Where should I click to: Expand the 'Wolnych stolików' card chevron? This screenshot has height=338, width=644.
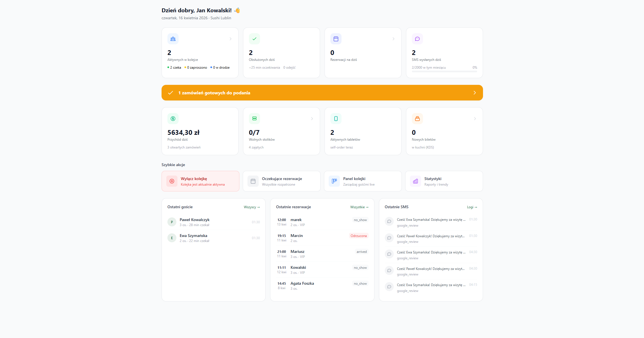click(x=312, y=119)
